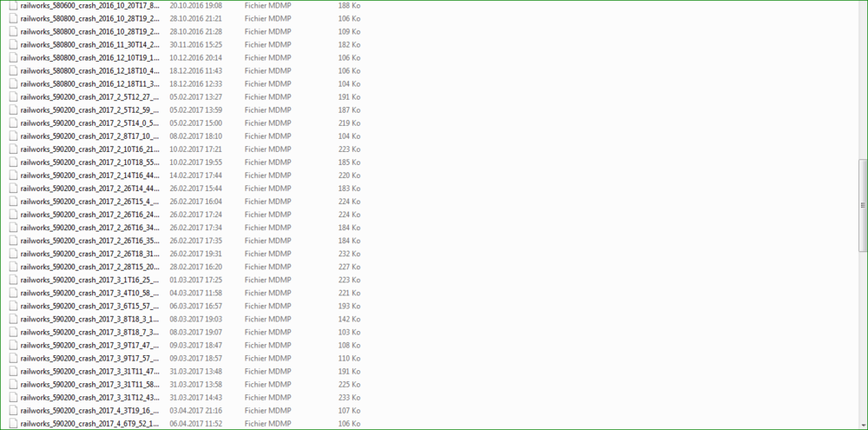868x430 pixels.
Task: Select the file icon of the 08.02.2017 18:10 dump
Action: [x=13, y=136]
